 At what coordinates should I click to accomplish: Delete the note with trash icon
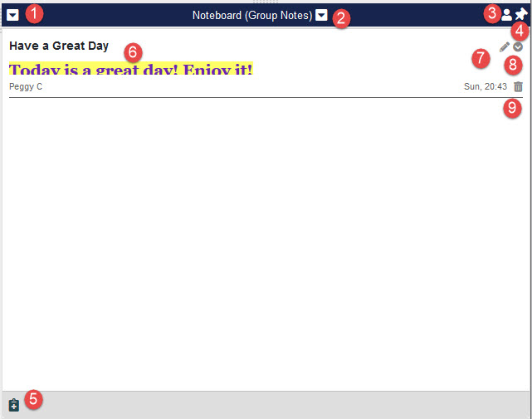(x=518, y=86)
